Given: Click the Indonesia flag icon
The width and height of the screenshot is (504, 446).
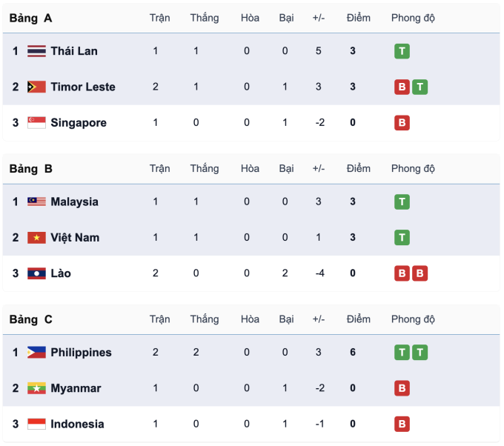Looking at the screenshot, I should [x=36, y=425].
